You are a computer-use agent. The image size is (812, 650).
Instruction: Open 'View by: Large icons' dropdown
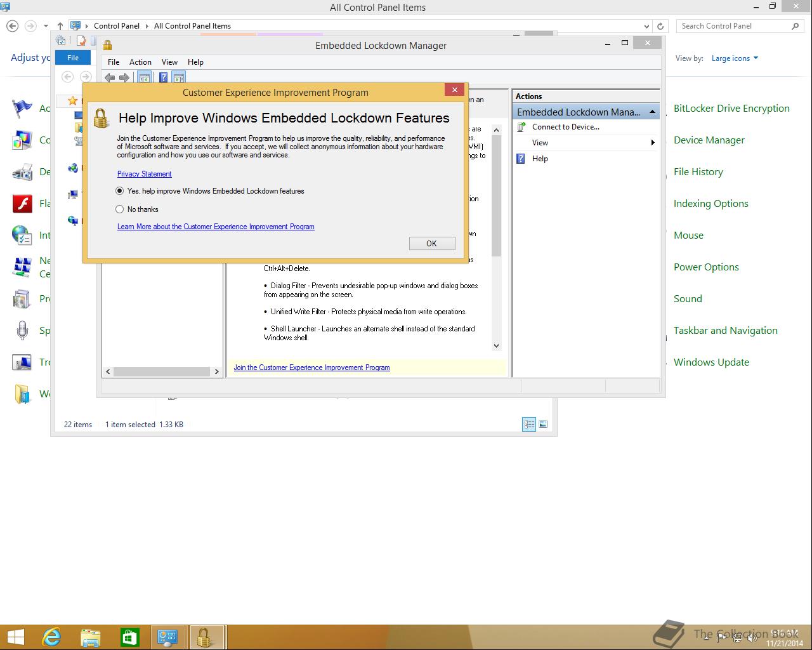point(735,58)
